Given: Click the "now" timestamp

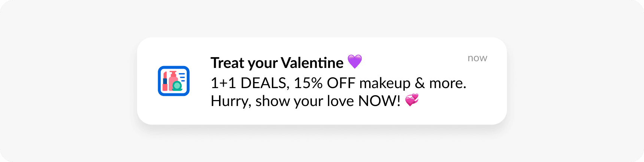Looking at the screenshot, I should (x=477, y=58).
